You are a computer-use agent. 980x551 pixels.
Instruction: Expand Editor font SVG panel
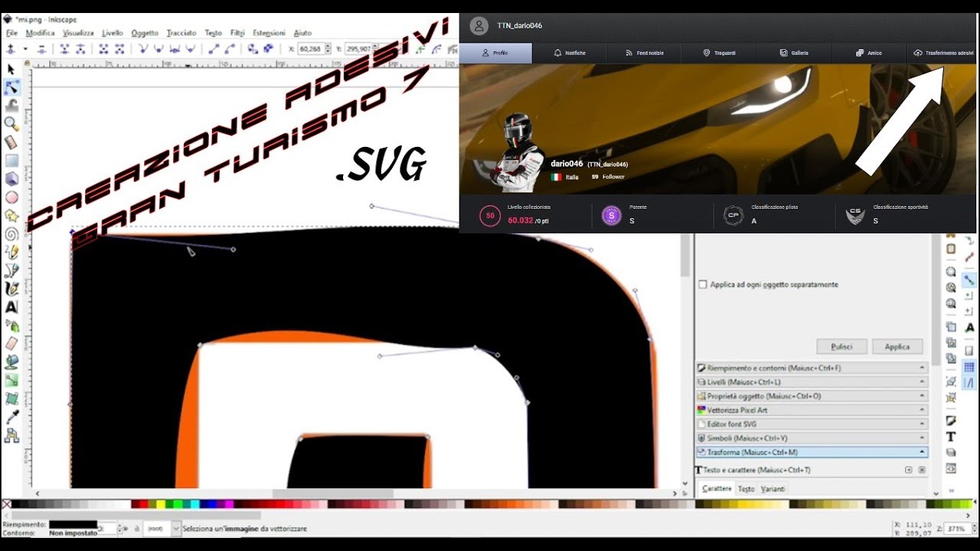[812, 424]
